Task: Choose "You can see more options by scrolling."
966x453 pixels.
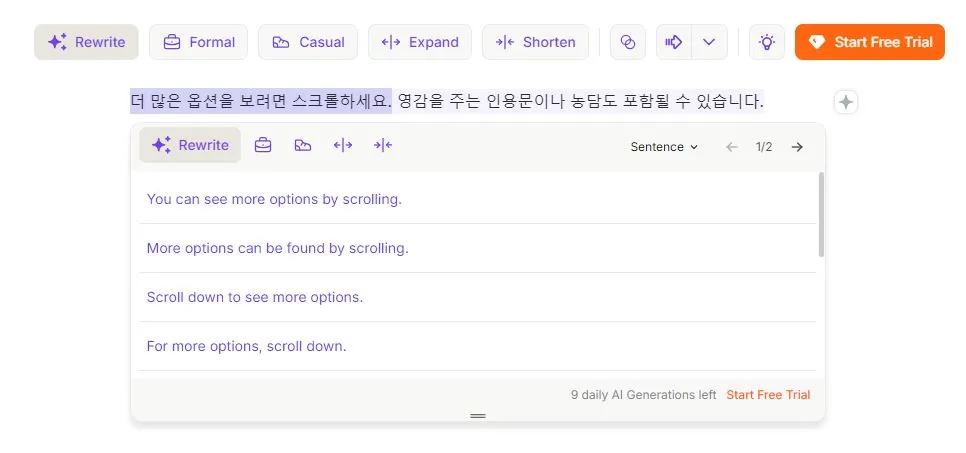Action: pos(477,199)
